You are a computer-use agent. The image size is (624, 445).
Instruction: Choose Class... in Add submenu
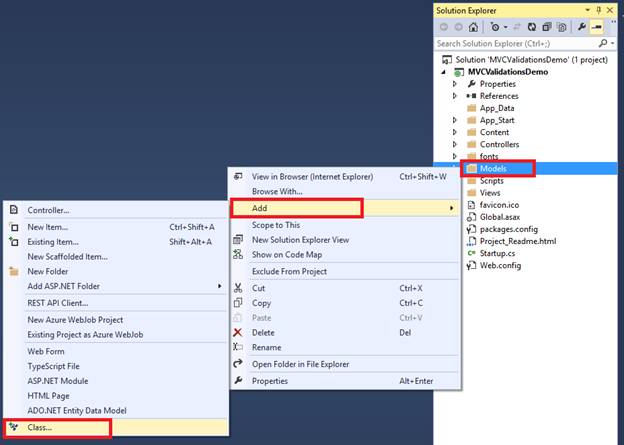coord(116,427)
